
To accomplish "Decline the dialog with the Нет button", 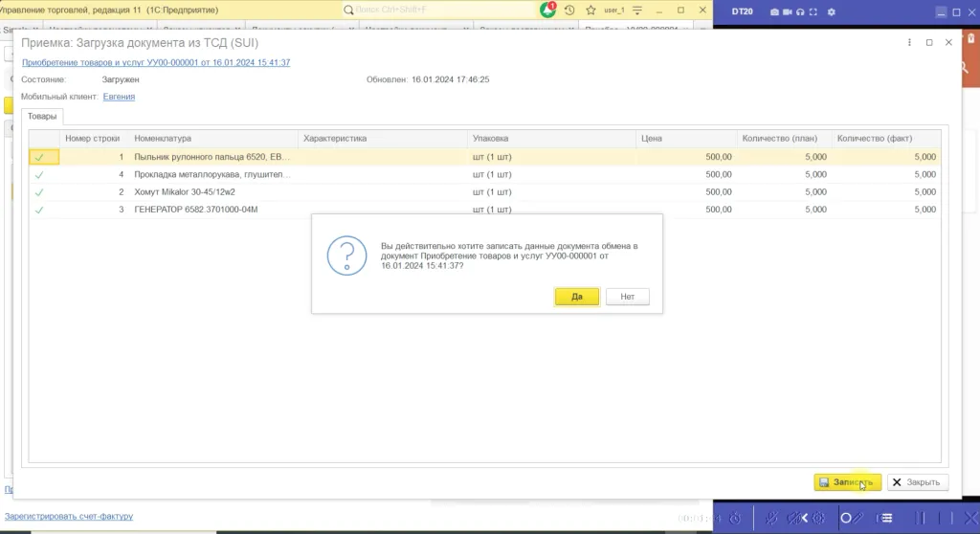I will [x=628, y=297].
